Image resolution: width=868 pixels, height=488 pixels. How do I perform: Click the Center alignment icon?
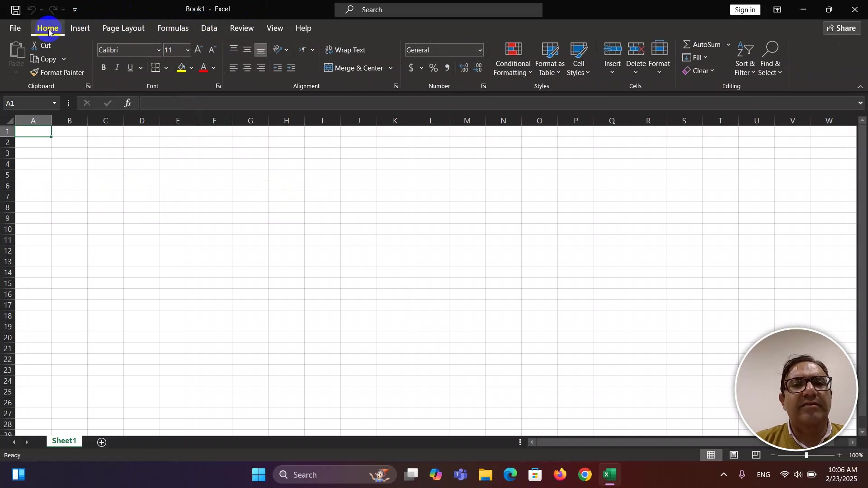pyautogui.click(x=247, y=68)
